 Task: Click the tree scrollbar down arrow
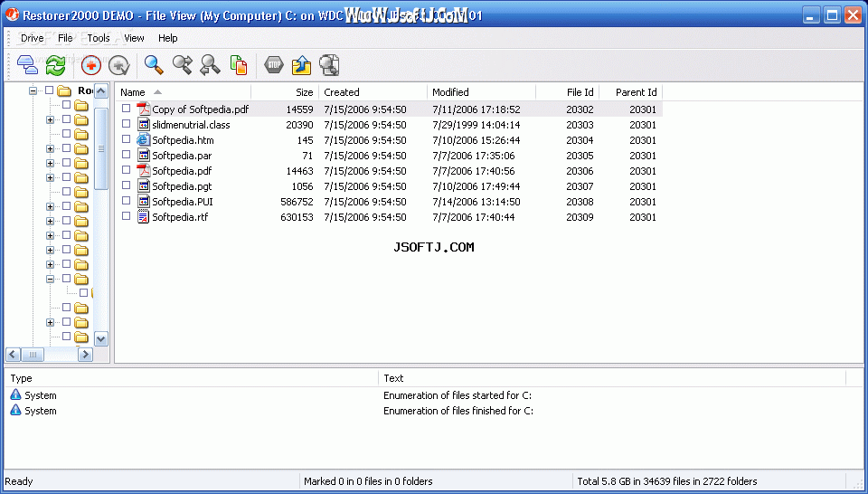100,339
